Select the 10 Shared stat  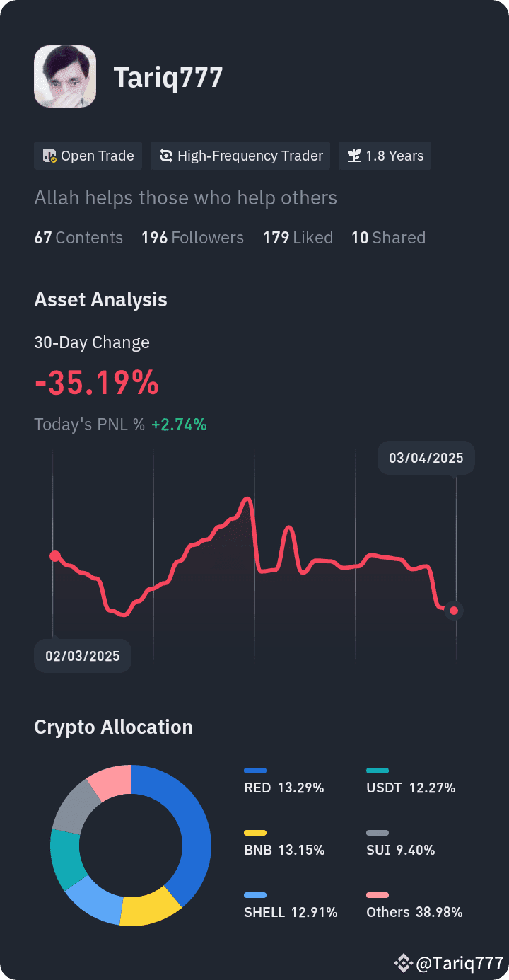[x=388, y=238]
